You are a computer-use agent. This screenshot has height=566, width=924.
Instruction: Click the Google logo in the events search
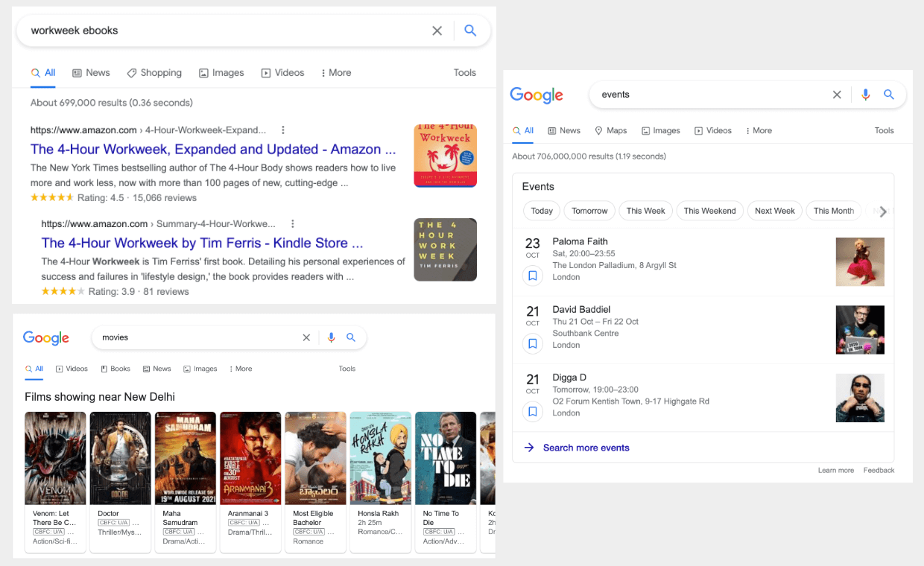point(537,95)
